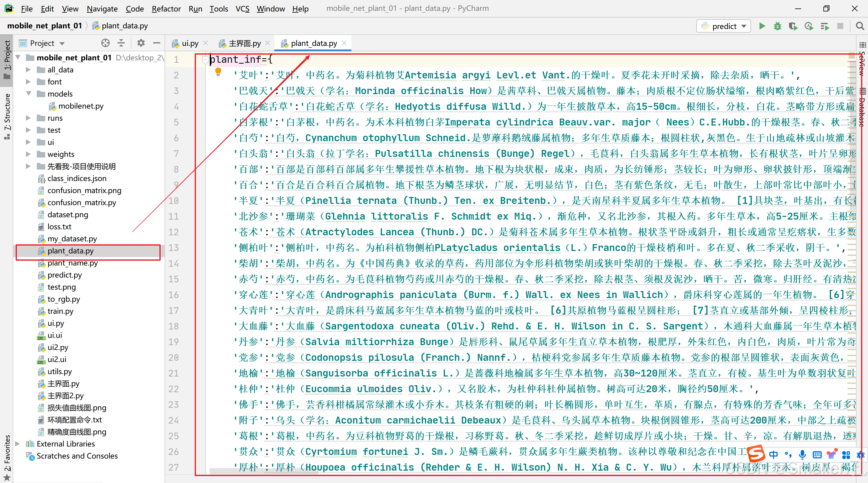Open the Database side panel
Screen dimensions: 868x483
pyautogui.click(x=862, y=108)
